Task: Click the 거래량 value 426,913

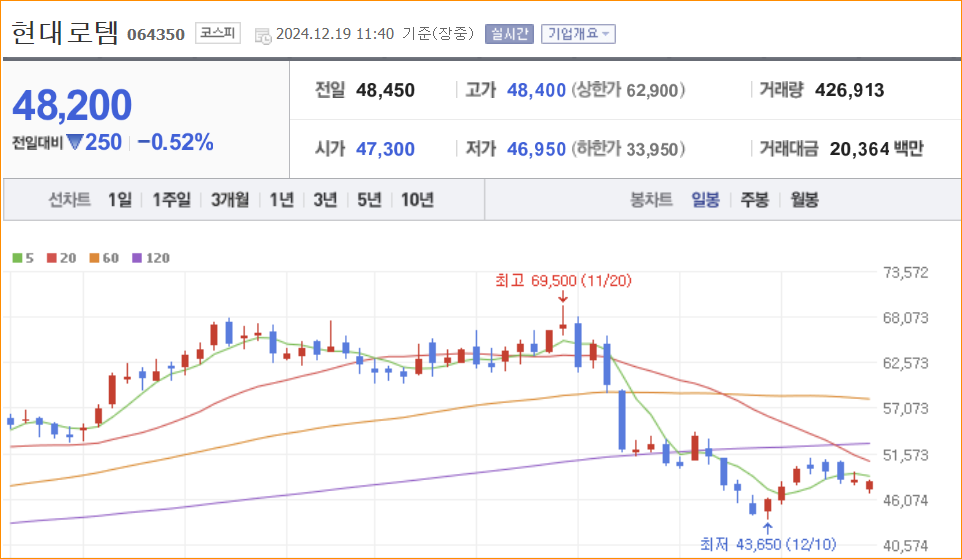Action: pyautogui.click(x=850, y=90)
